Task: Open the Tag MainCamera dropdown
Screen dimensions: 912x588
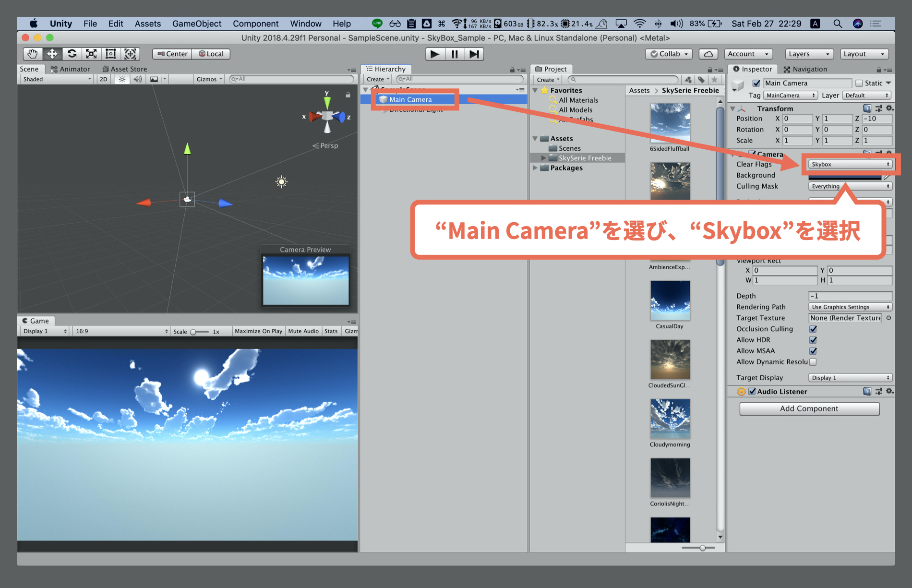Action: pyautogui.click(x=790, y=96)
